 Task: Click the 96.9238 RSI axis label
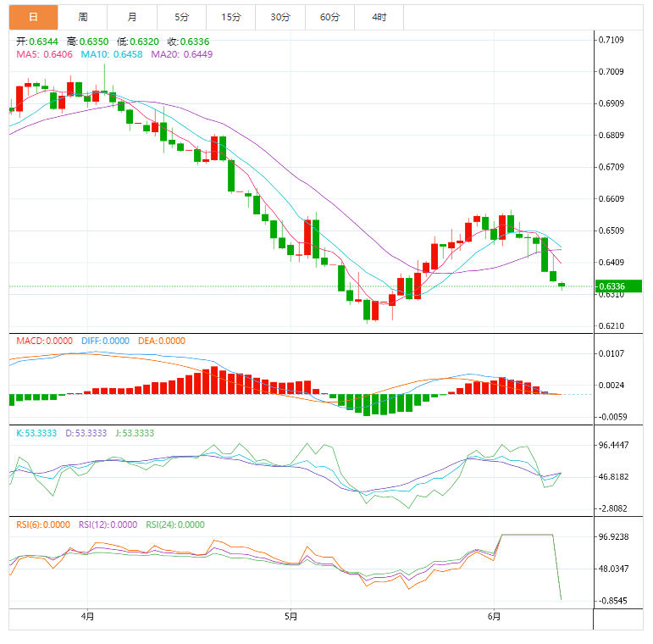pyautogui.click(x=613, y=537)
